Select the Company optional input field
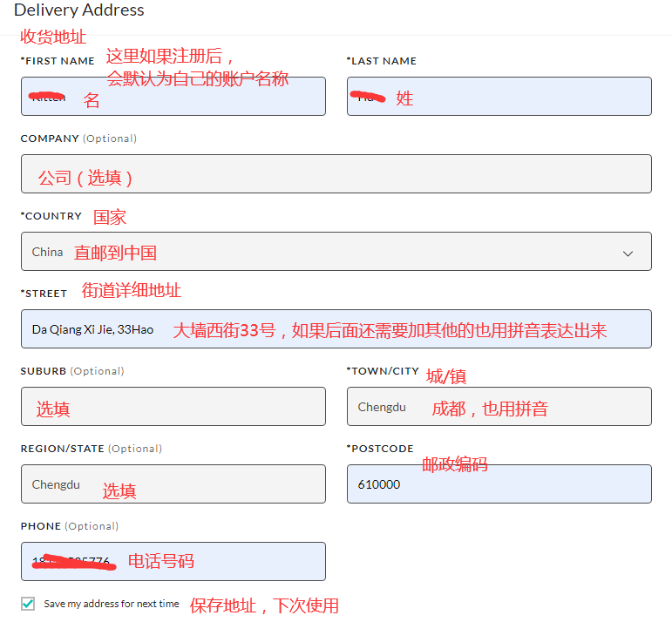Screen dimensions: 672x622 pos(336,173)
